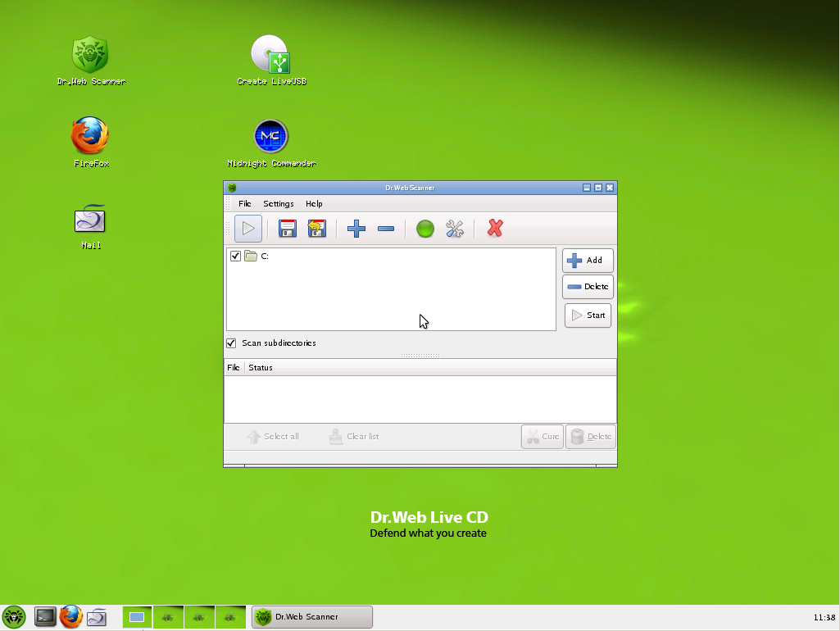Click the blue plus icon in the toolbar

pos(356,229)
